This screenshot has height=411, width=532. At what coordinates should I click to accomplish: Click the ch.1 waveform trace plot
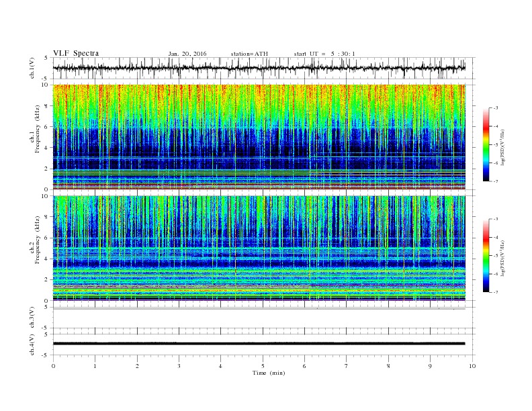tap(259, 68)
